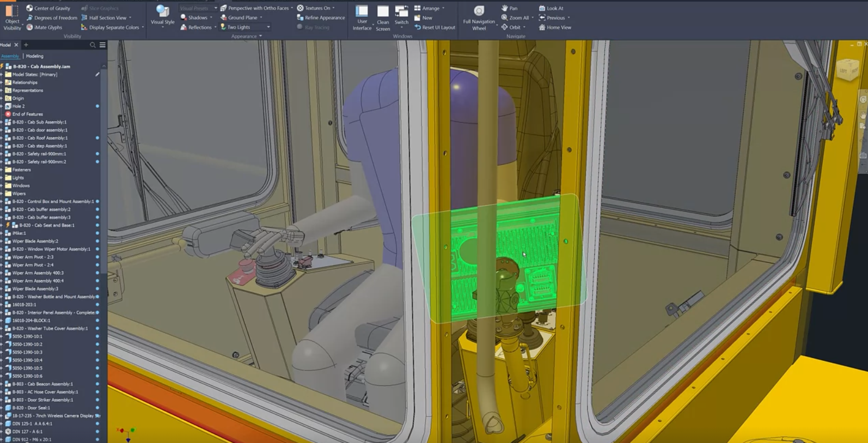The width and height of the screenshot is (868, 443).
Task: Toggle iMate Glyphs visibility
Action: coord(29,27)
